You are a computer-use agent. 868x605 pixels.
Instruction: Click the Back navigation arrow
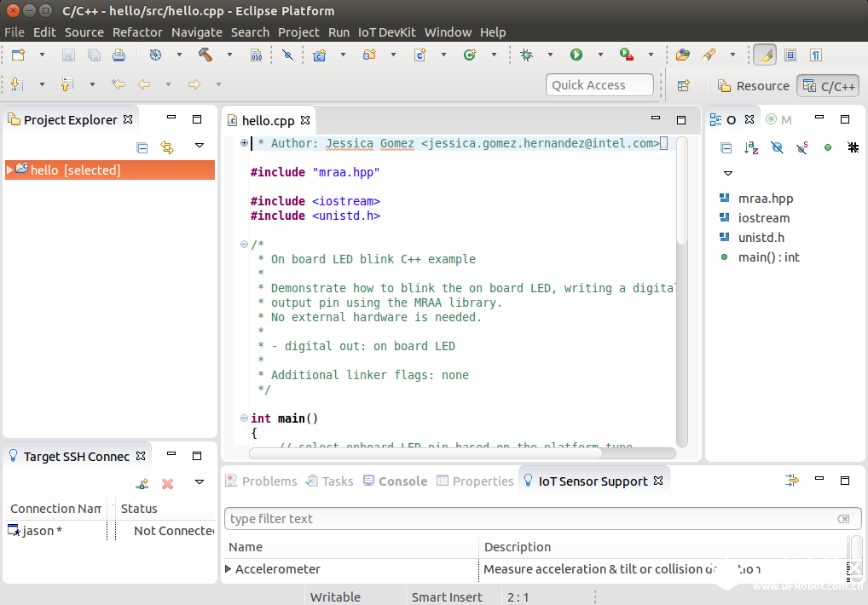click(144, 84)
